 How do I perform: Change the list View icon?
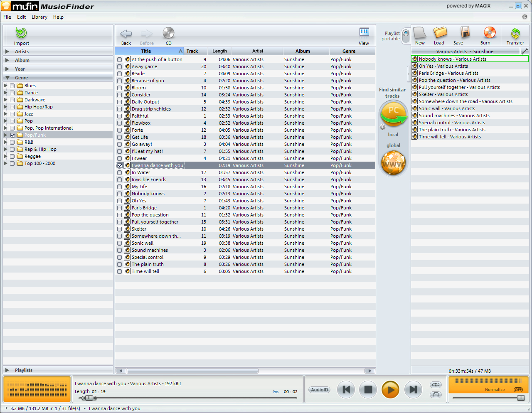tap(364, 32)
